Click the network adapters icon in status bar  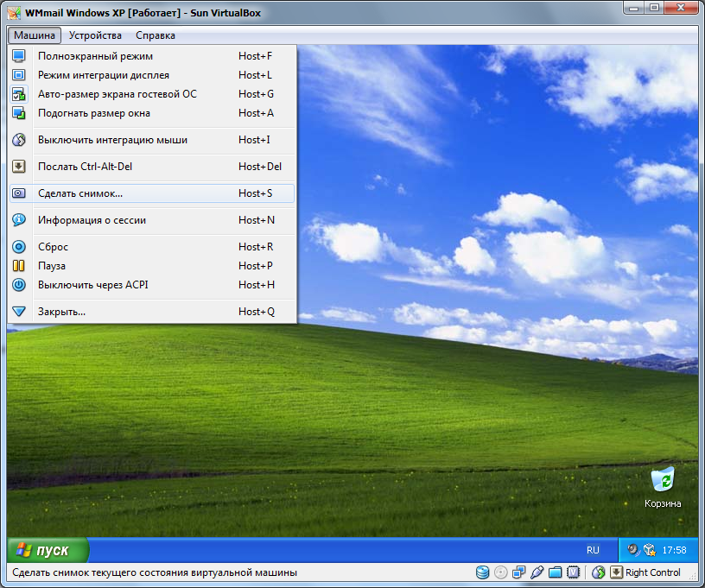(519, 572)
